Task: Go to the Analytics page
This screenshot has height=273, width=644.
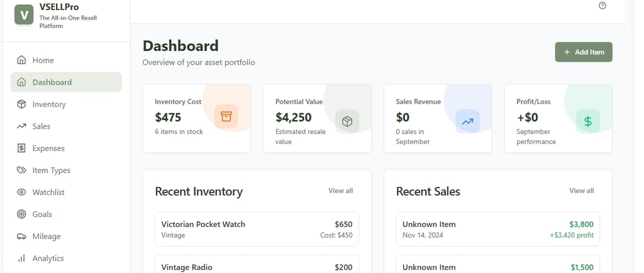Action: tap(48, 259)
